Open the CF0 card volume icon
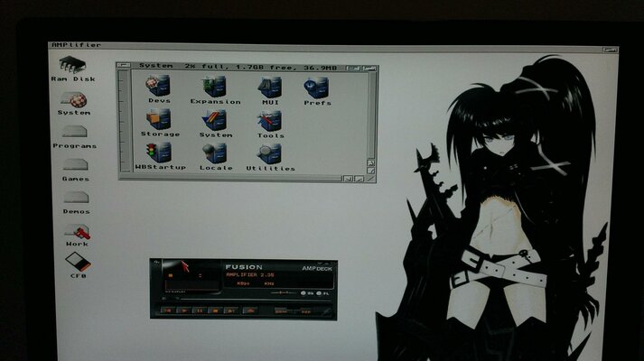 [x=77, y=262]
